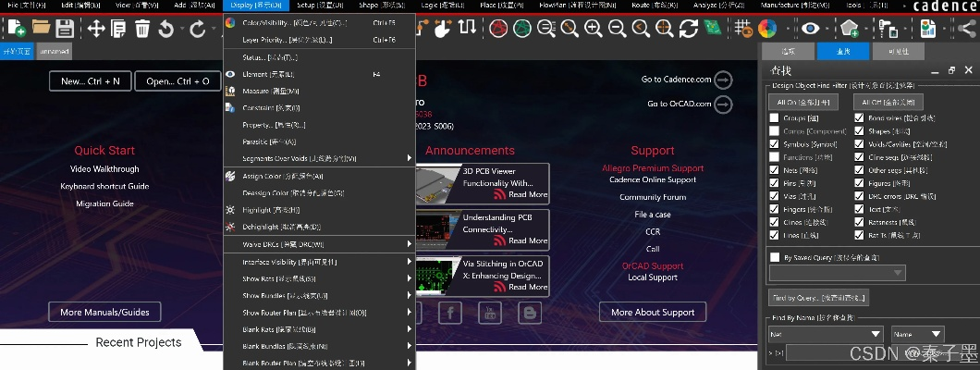Click the Go to Cadence.com arrow circle

click(723, 80)
